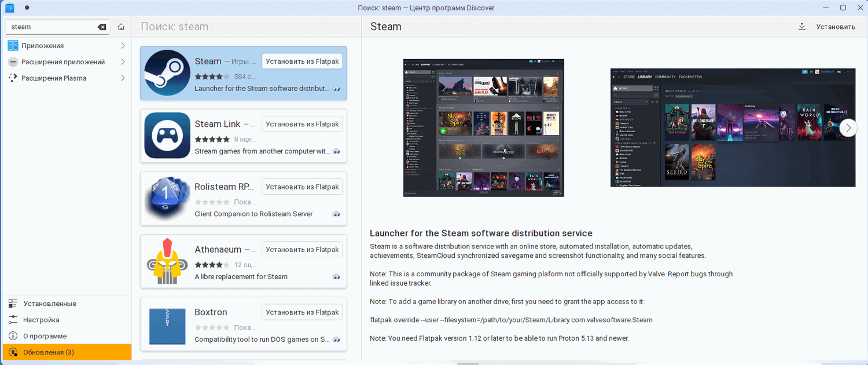The width and height of the screenshot is (868, 365).
Task: Click Steam's 584 ratings count
Action: (x=245, y=76)
